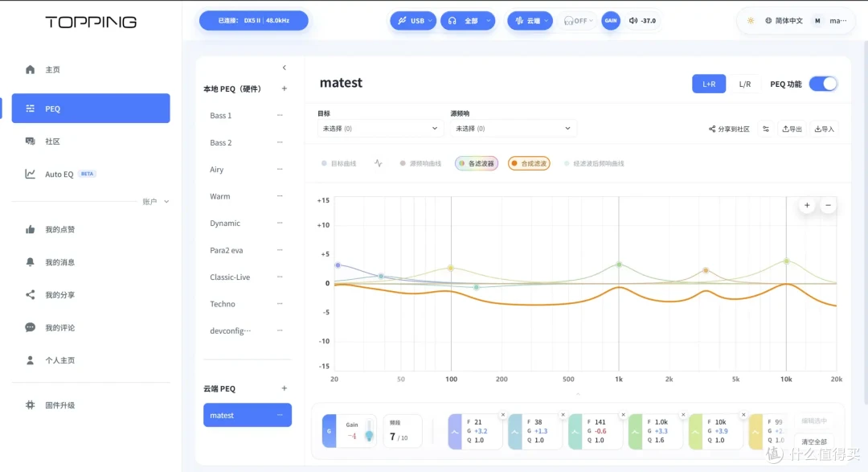Click the 10k filter point on graph
This screenshot has width=868, height=472.
pos(787,261)
